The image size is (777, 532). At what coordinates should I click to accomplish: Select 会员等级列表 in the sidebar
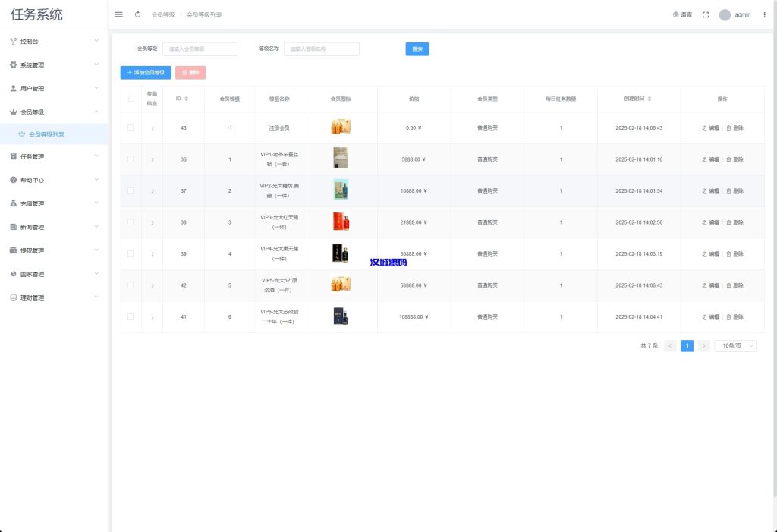[46, 134]
